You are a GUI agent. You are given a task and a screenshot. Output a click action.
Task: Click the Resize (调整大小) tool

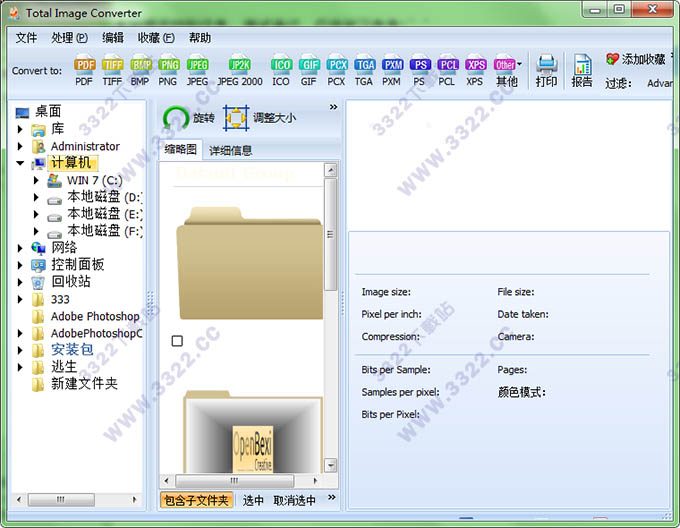[x=260, y=117]
